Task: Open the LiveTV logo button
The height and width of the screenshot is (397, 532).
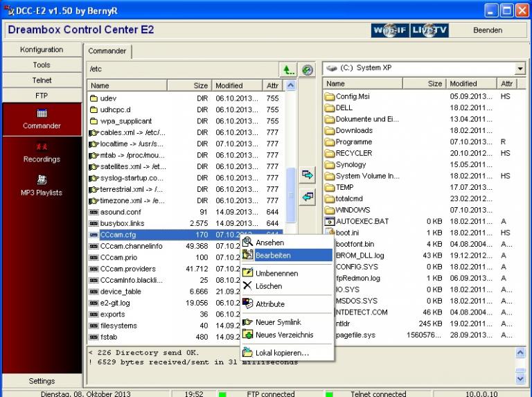Action: pos(429,30)
